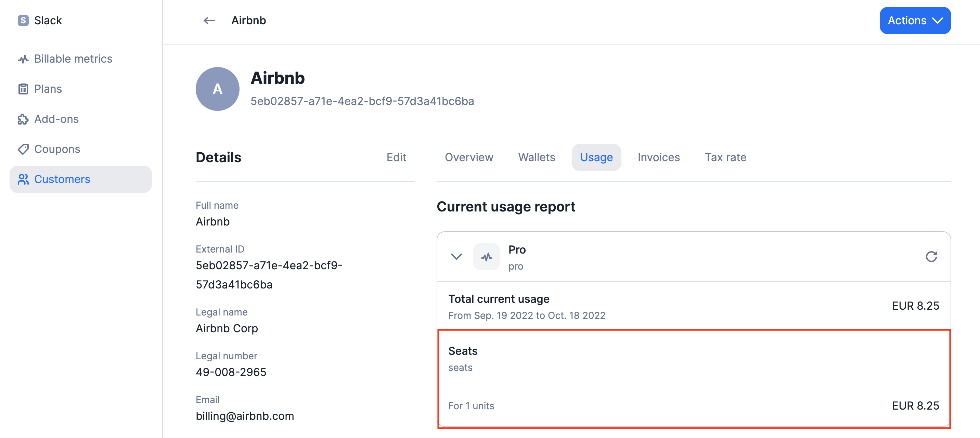Image resolution: width=980 pixels, height=438 pixels.
Task: Select the Invoices tab
Action: click(658, 157)
